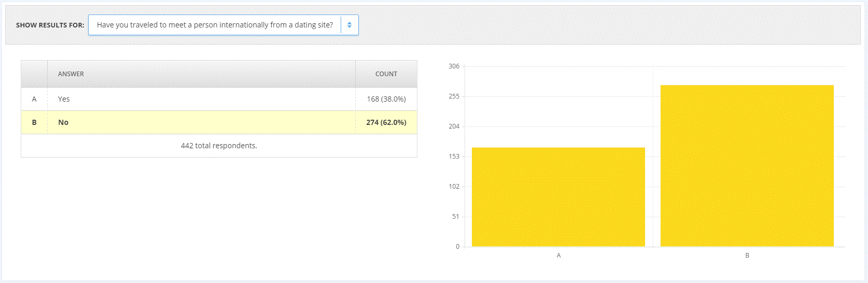Select the 'Yes' answer row
This screenshot has width=868, height=283.
pyautogui.click(x=219, y=99)
